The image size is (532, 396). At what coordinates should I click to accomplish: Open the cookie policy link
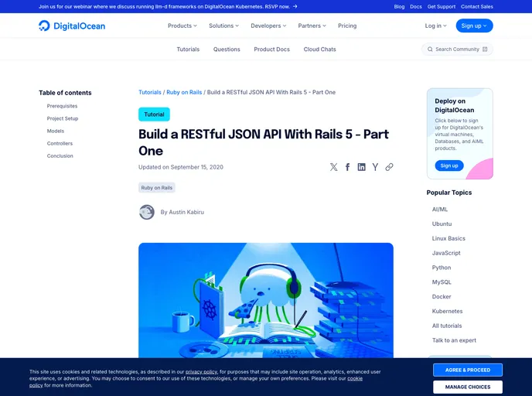pos(355,378)
